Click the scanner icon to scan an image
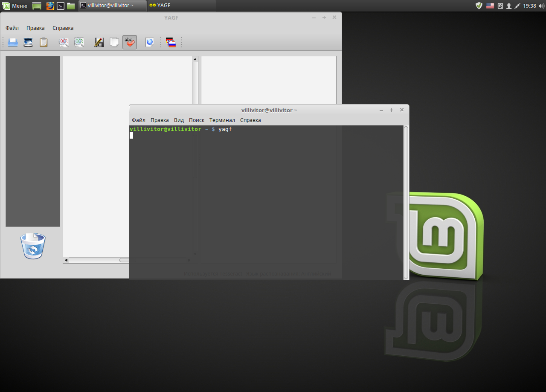 28,42
